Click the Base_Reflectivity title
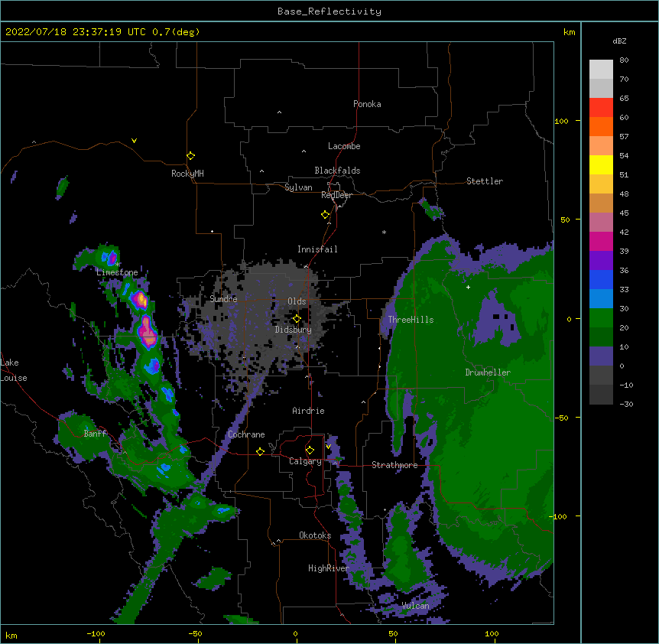The image size is (659, 644). tap(329, 11)
